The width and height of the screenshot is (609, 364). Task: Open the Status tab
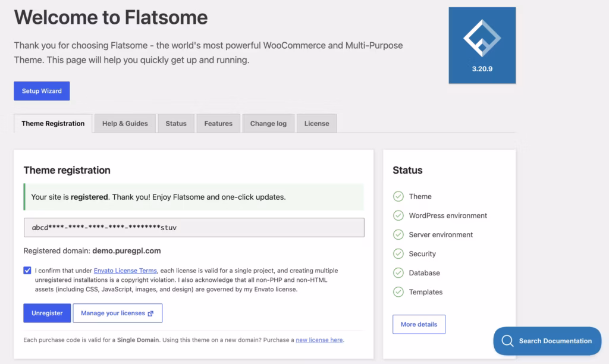(x=176, y=124)
